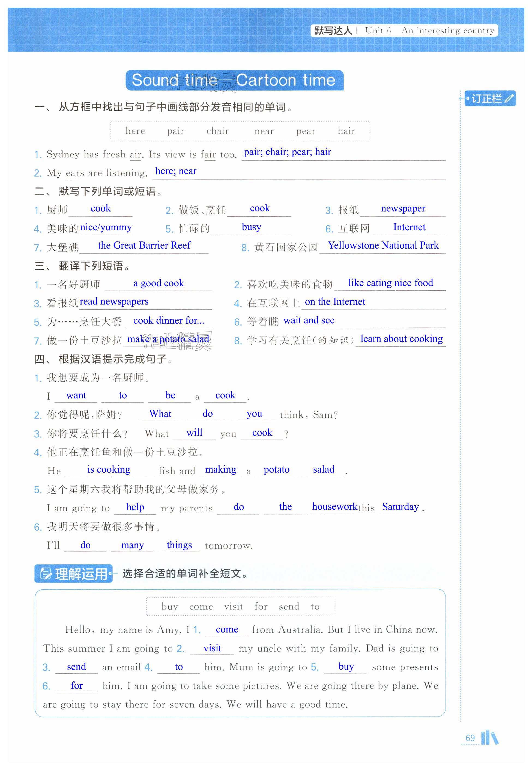Click the pencil icon beside 订正栏
This screenshot has height=770, width=532.
pyautogui.click(x=509, y=99)
